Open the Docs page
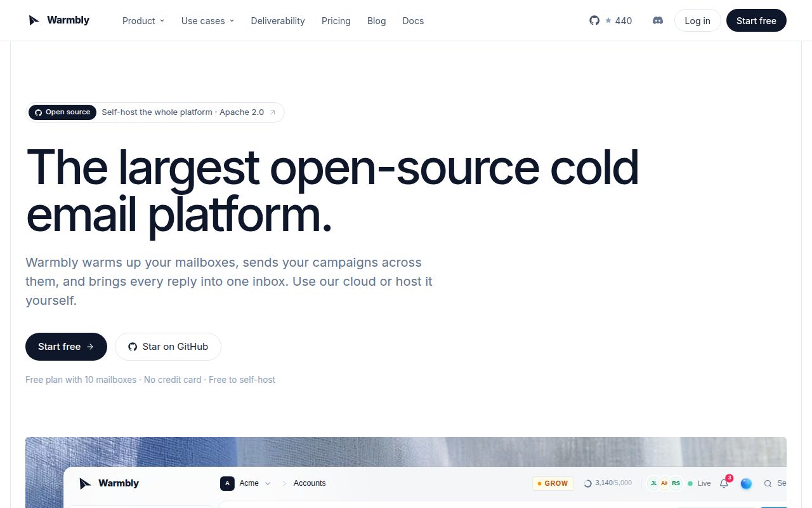Image resolution: width=812 pixels, height=508 pixels. click(413, 20)
